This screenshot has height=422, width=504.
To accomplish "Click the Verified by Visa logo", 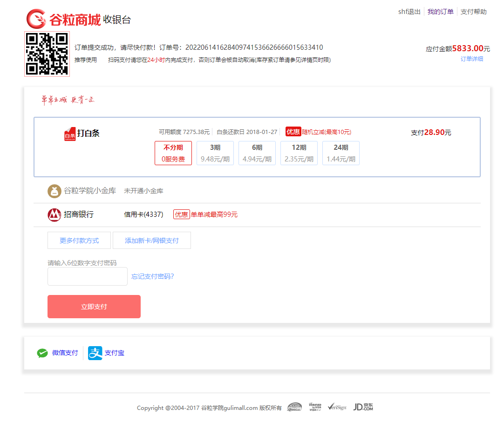I will click(315, 407).
